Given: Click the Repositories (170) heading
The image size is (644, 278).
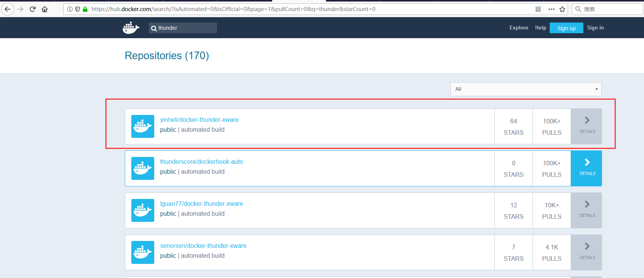Looking at the screenshot, I should click(x=167, y=56).
